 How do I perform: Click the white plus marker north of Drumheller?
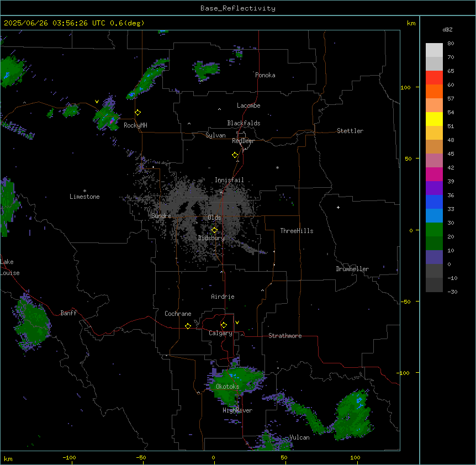[x=338, y=207]
